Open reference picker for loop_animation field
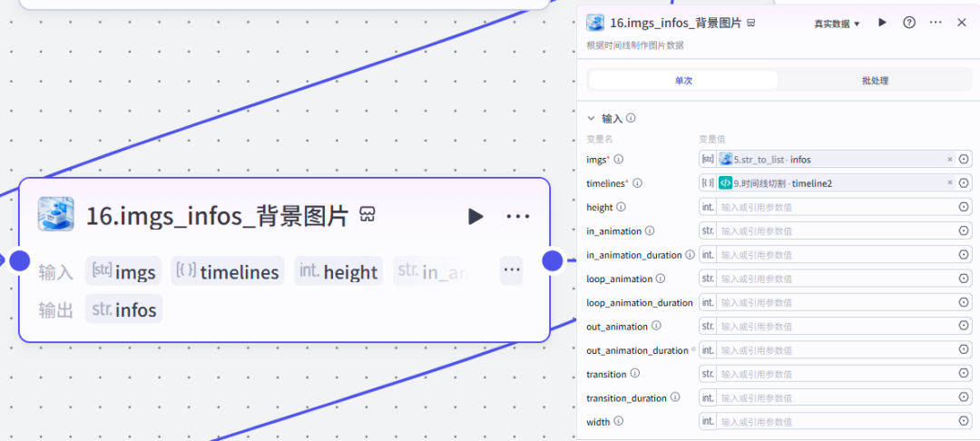 tap(964, 278)
